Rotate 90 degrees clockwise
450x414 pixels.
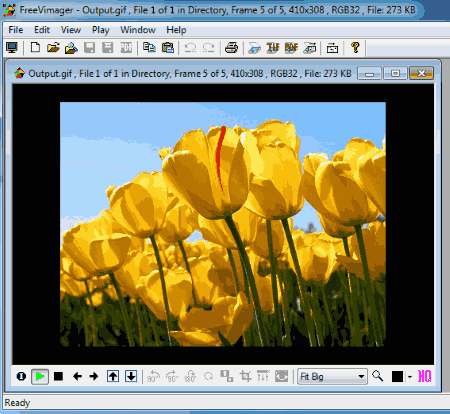coord(172,377)
